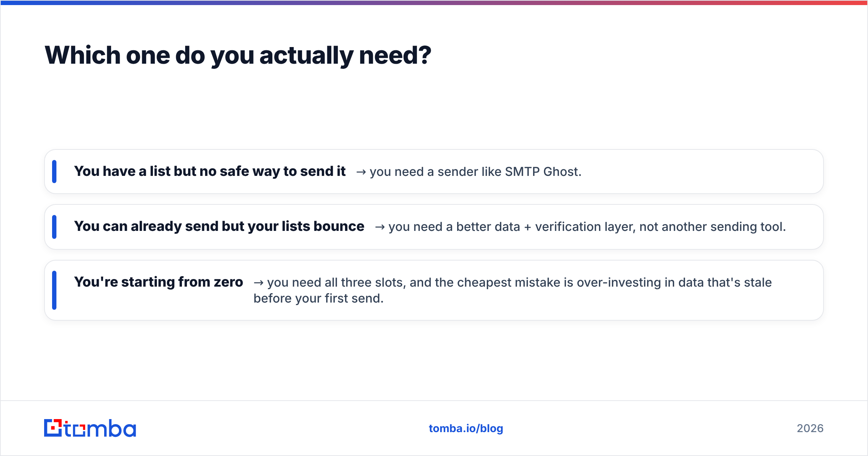Viewport: 868px width, 456px height.
Task: Click 'before your first send.' text line
Action: (x=318, y=298)
